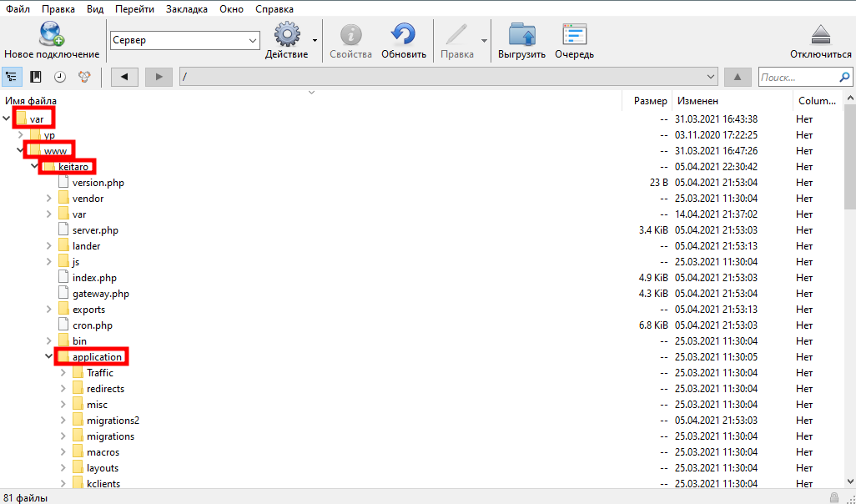The image size is (856, 504).
Task: Select the index.php file
Action: tap(94, 278)
